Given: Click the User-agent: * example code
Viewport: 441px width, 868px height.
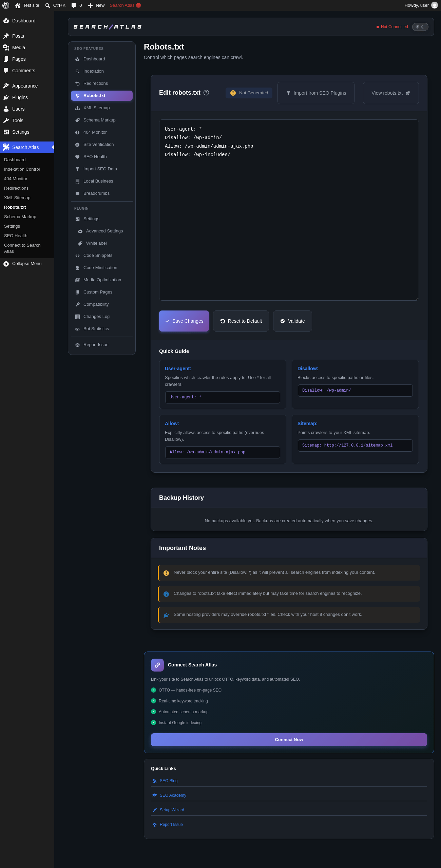Looking at the screenshot, I should [223, 397].
